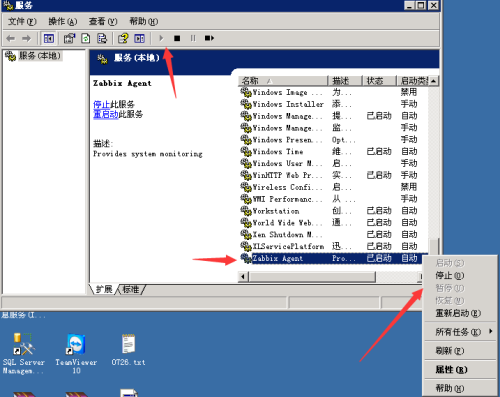The width and height of the screenshot is (500, 397).
Task: Open the 查看(V) menu
Action: (103, 22)
